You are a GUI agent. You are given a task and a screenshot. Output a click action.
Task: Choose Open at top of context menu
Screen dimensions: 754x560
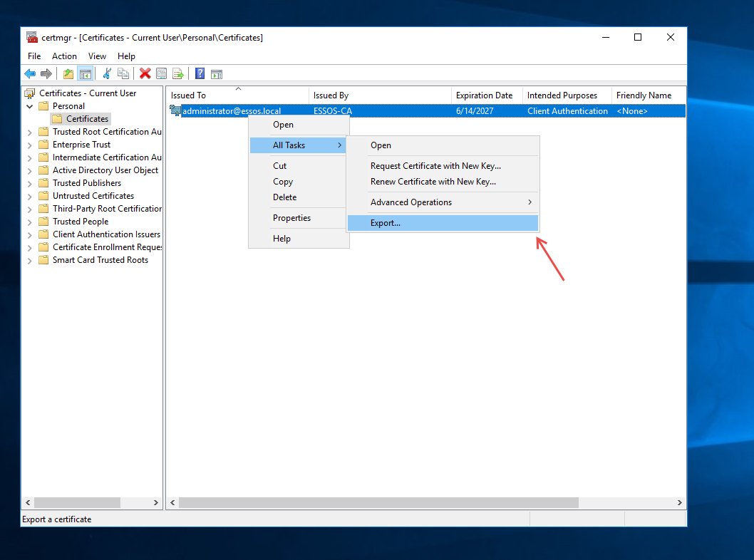[x=298, y=125]
